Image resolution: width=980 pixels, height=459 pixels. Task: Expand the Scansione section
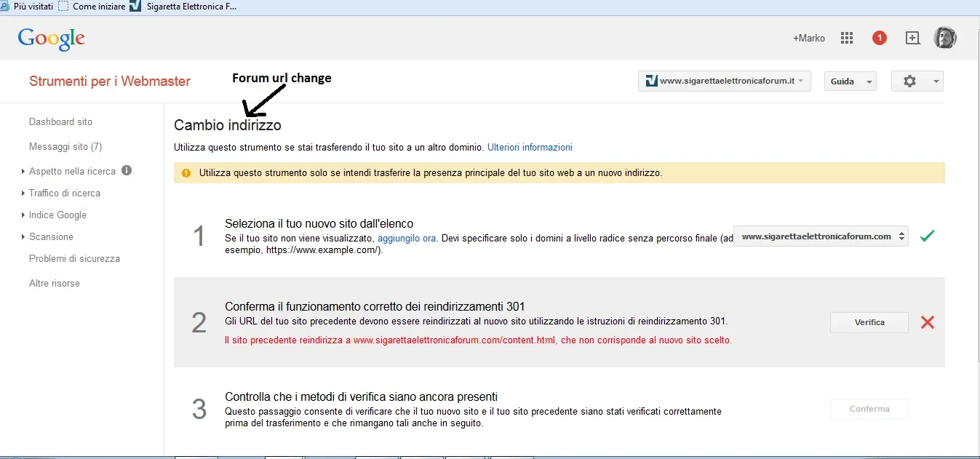pos(51,237)
